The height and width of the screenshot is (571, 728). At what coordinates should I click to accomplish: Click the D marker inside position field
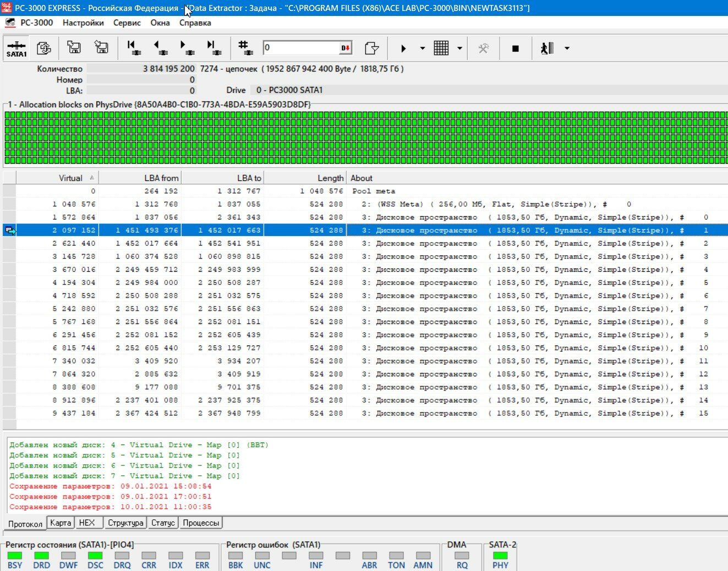[345, 48]
